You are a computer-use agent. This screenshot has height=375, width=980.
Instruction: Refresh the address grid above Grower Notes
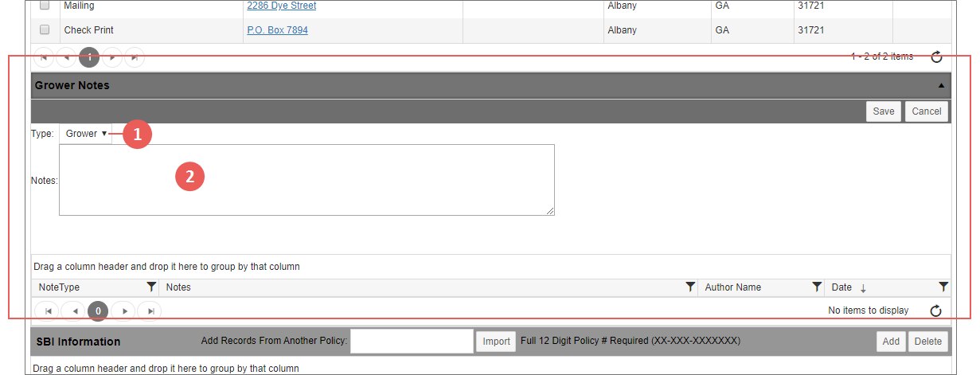(936, 57)
